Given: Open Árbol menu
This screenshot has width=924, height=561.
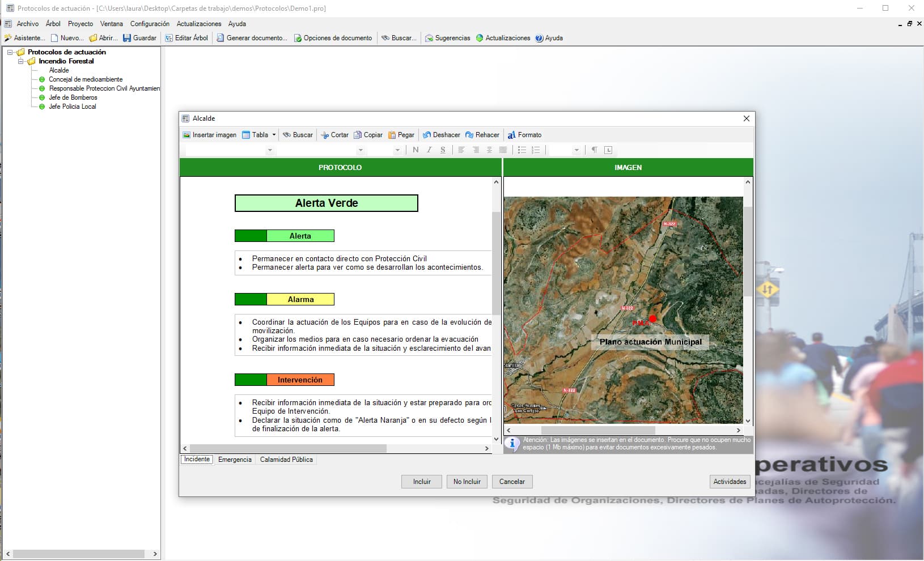Looking at the screenshot, I should pos(53,24).
